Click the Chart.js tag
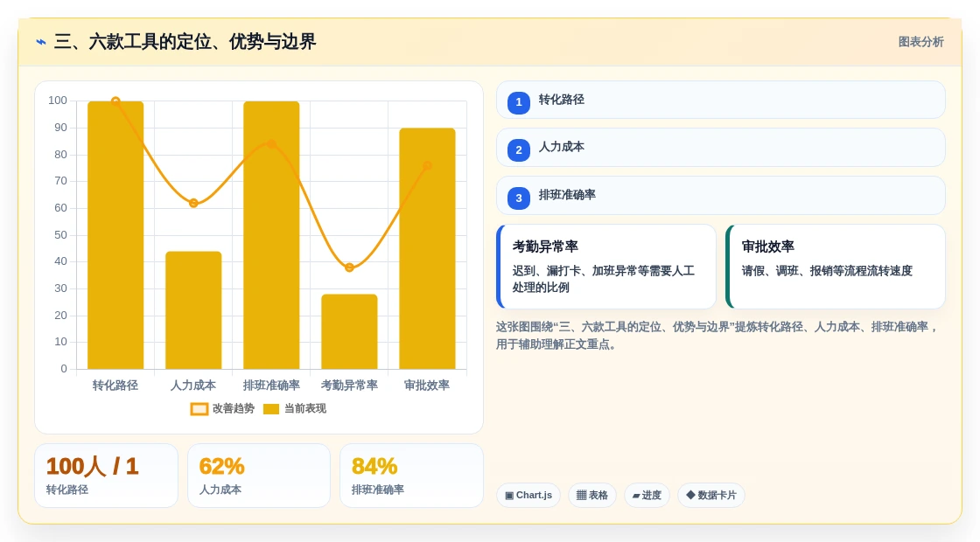980x542 pixels. click(528, 495)
